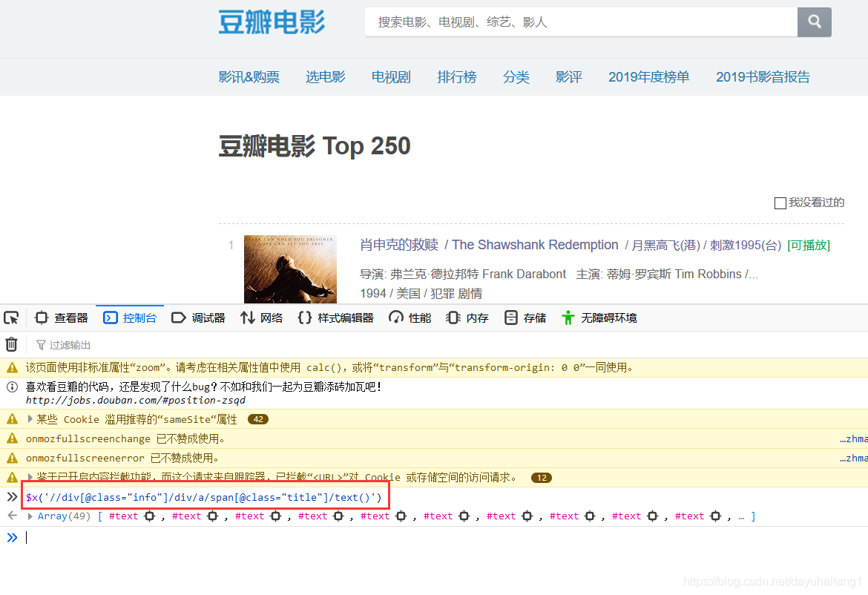Open 选电影 navigation link
868x595 pixels.
(326, 77)
